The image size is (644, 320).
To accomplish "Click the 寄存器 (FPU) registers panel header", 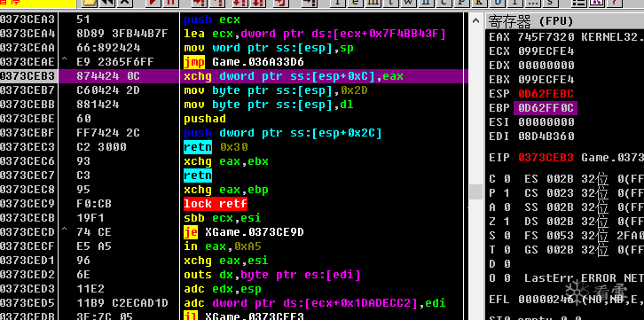I will click(x=564, y=21).
